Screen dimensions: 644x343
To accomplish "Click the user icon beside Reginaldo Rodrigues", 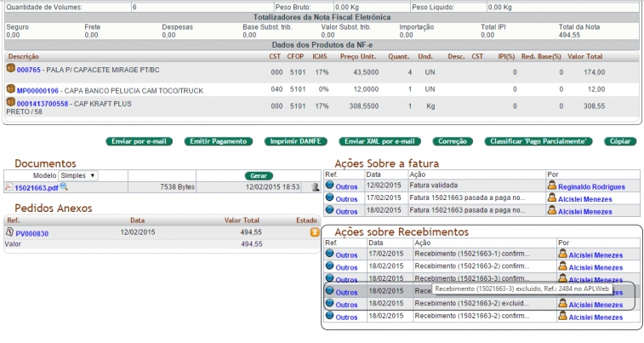I will pos(551,186).
